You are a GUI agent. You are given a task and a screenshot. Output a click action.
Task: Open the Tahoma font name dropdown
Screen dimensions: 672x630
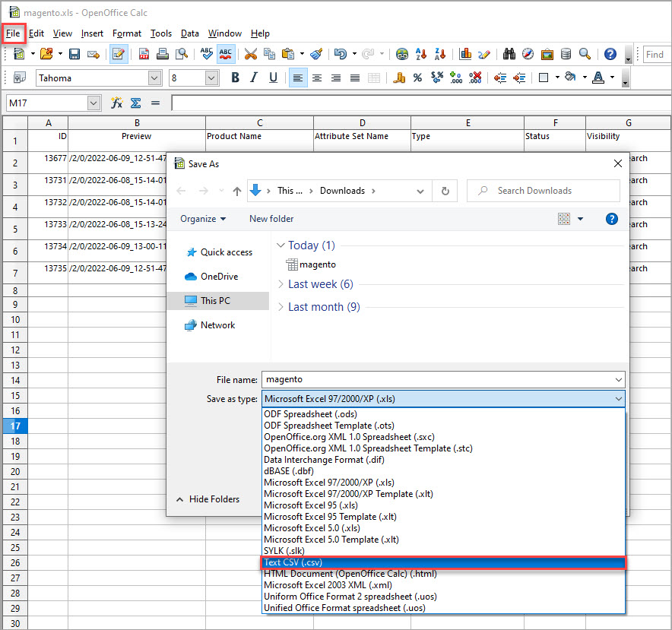155,78
